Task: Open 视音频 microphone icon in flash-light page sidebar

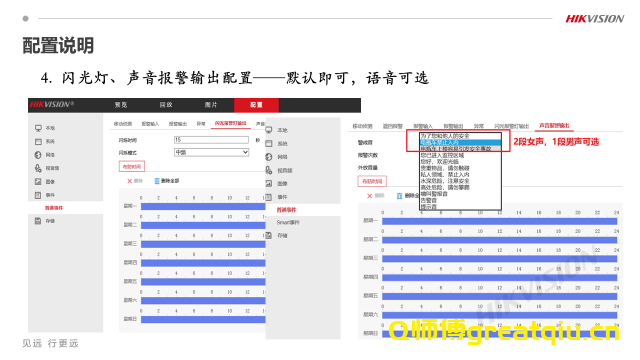Action: [38, 168]
